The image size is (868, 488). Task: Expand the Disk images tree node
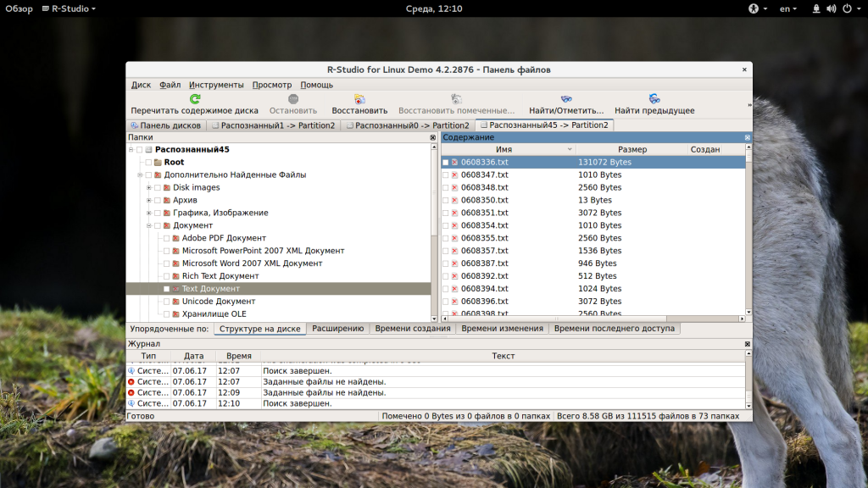tap(149, 187)
